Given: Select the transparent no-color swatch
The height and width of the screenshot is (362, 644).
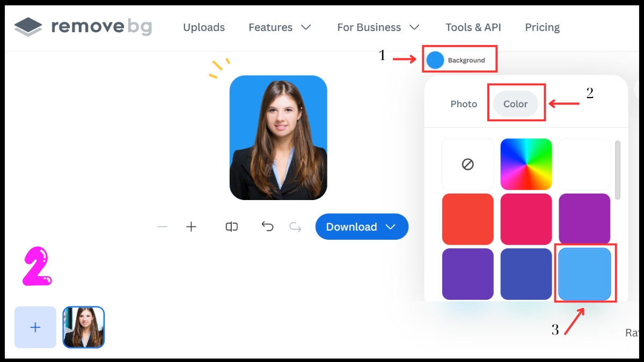Looking at the screenshot, I should click(467, 164).
